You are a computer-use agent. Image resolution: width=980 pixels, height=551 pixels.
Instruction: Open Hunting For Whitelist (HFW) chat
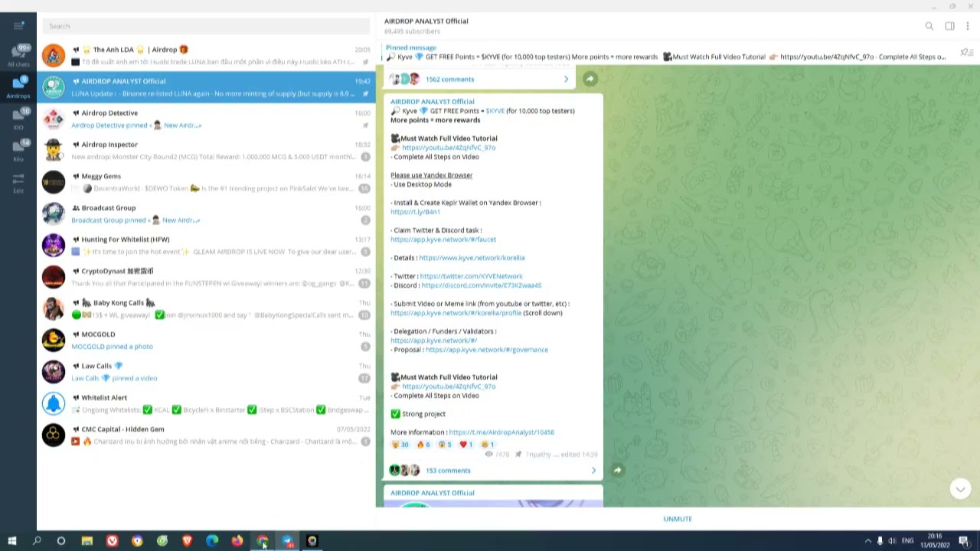(206, 245)
